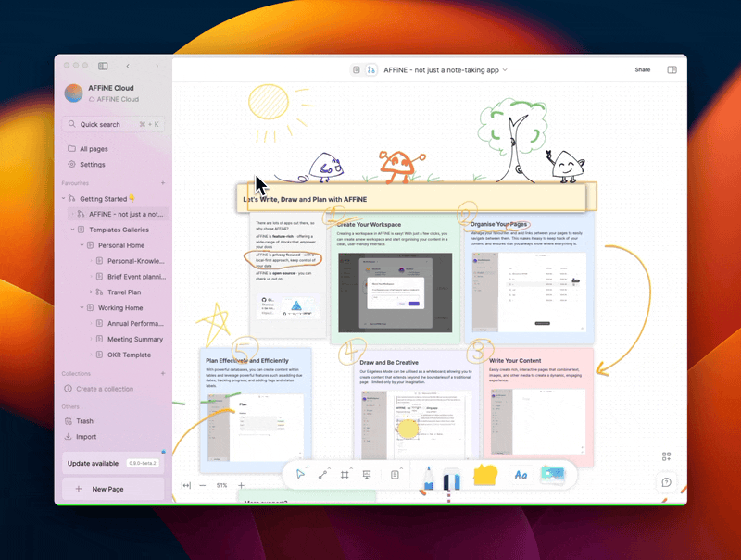
Task: Start presentation mode
Action: (x=367, y=475)
